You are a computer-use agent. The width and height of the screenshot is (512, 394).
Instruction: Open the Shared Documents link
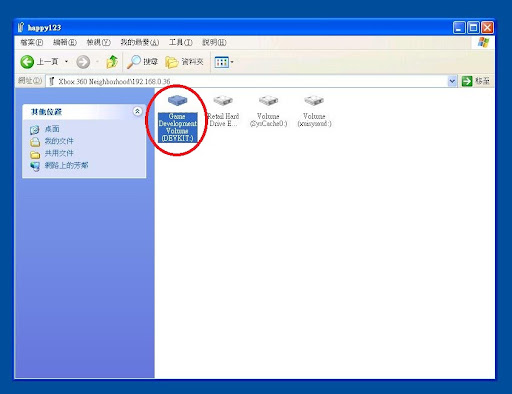tap(59, 153)
